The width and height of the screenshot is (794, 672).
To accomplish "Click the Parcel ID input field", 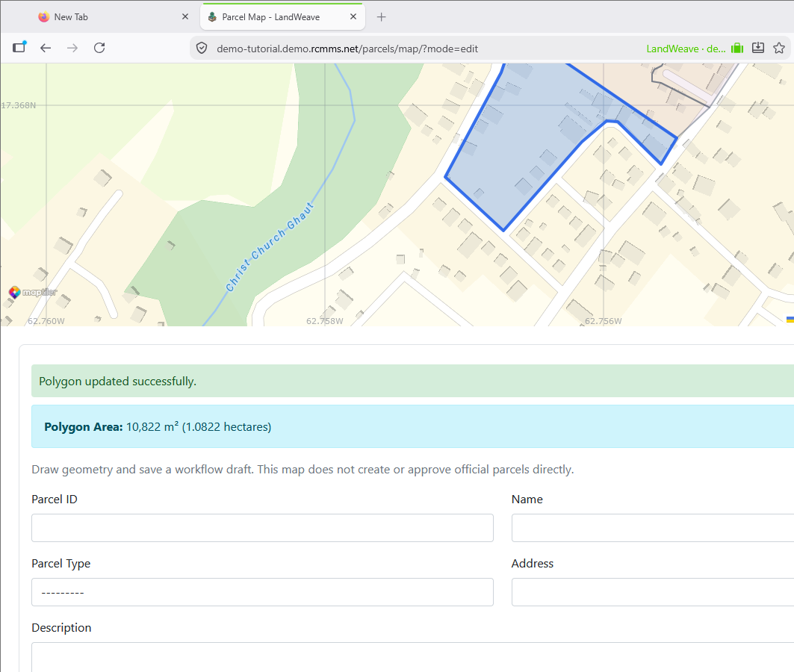I will [x=262, y=528].
